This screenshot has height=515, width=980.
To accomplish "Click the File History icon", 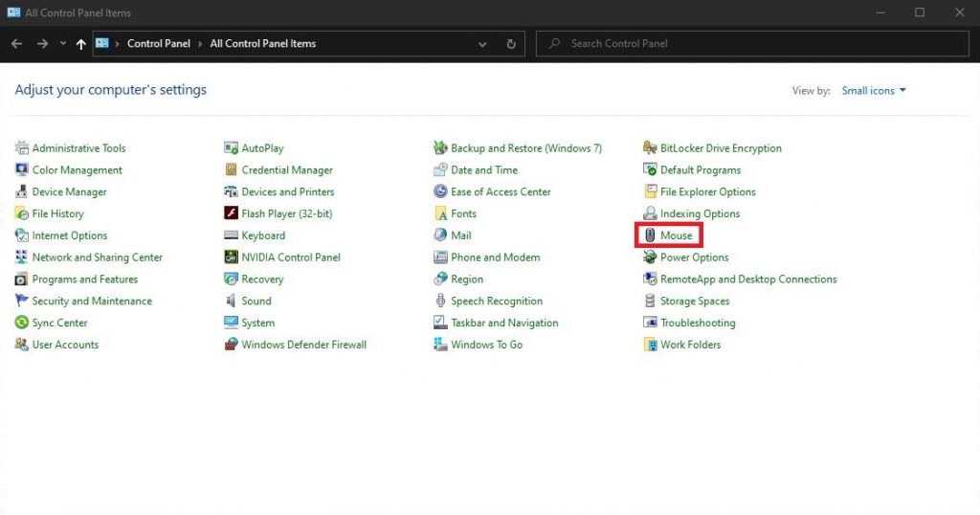I will [22, 213].
